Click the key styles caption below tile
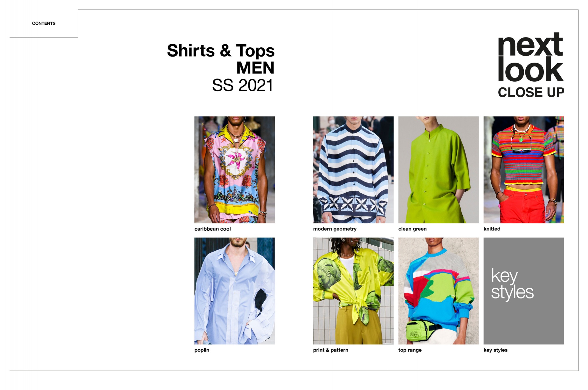588x390 pixels. 495,350
